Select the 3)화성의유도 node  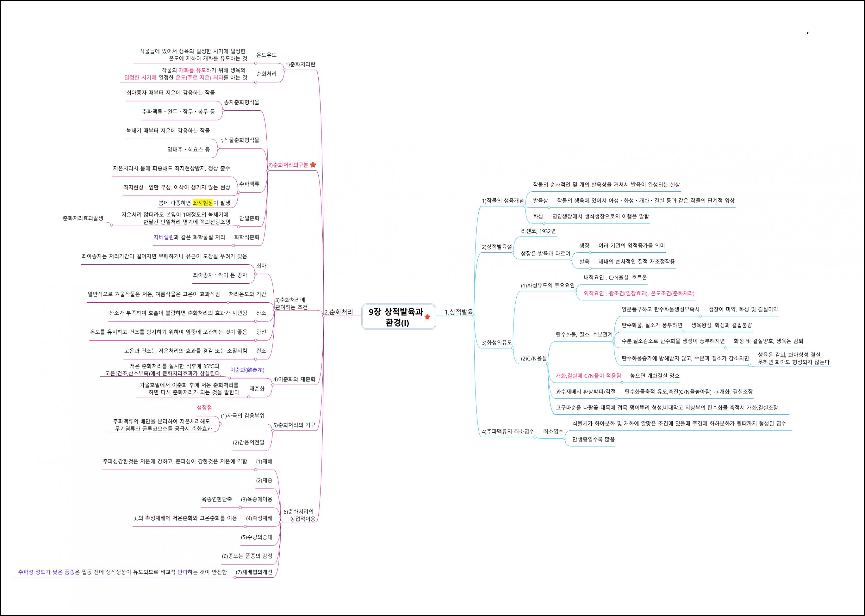pyautogui.click(x=497, y=342)
